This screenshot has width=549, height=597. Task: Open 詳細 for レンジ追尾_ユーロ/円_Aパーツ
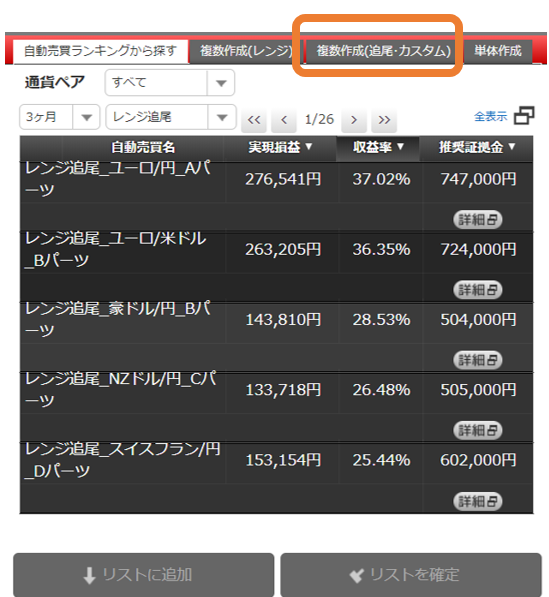point(477,220)
